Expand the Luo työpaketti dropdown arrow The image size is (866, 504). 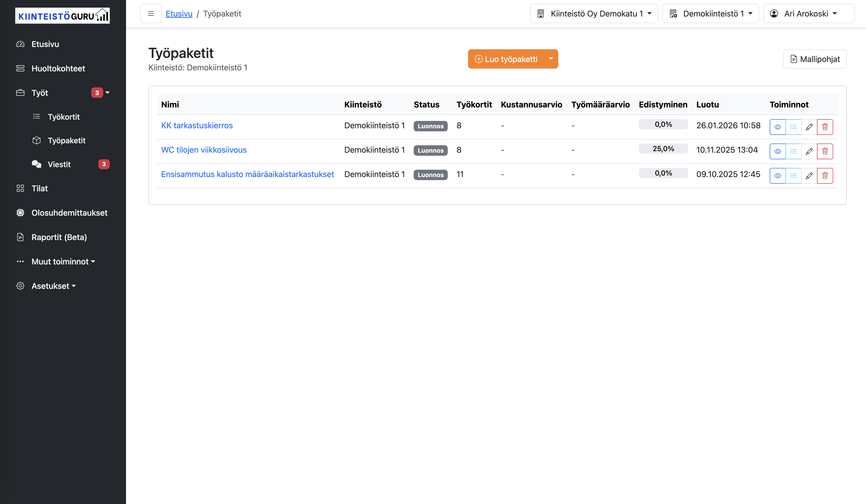[551, 59]
